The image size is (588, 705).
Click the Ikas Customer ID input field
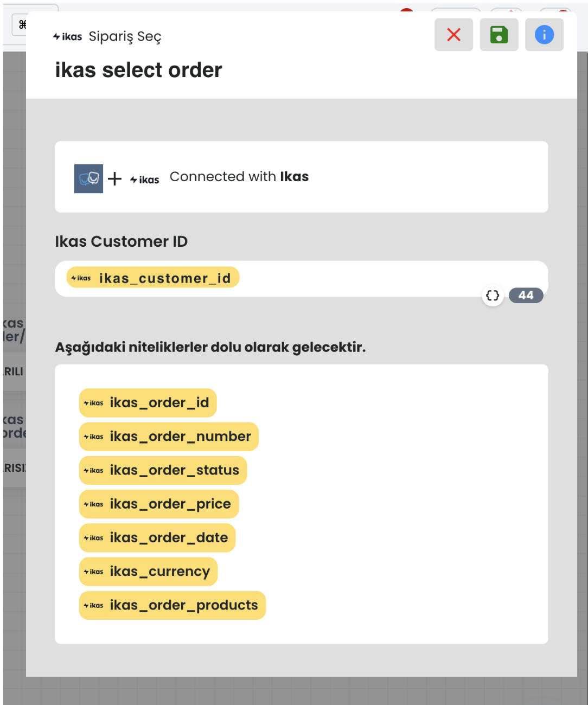(x=301, y=279)
